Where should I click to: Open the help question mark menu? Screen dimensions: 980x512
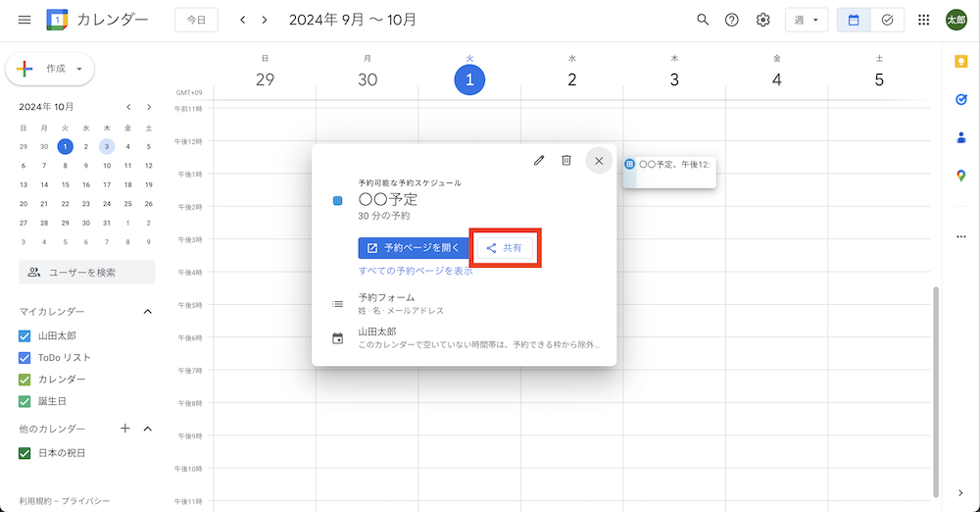[x=731, y=20]
